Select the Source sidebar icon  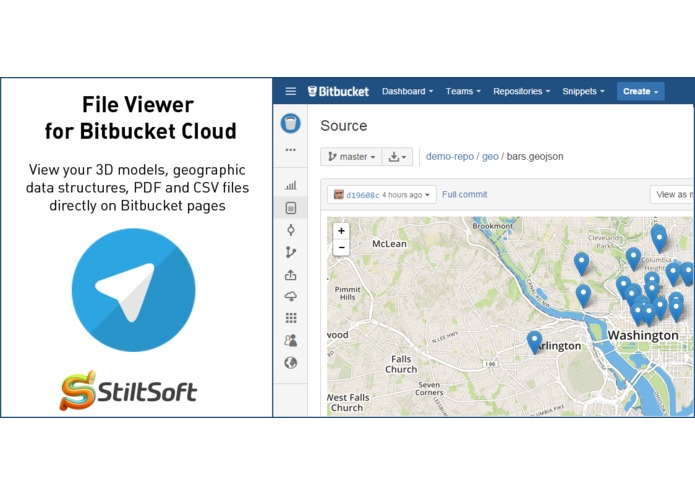291,208
